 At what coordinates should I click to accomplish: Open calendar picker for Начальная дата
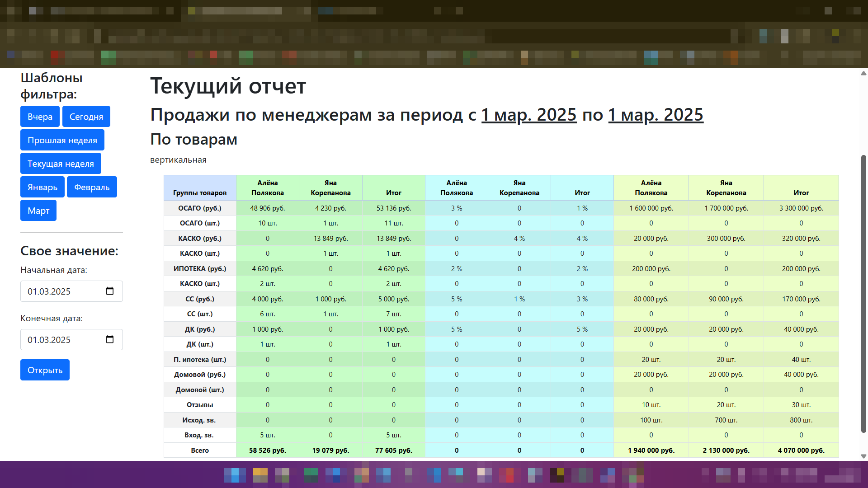click(110, 291)
